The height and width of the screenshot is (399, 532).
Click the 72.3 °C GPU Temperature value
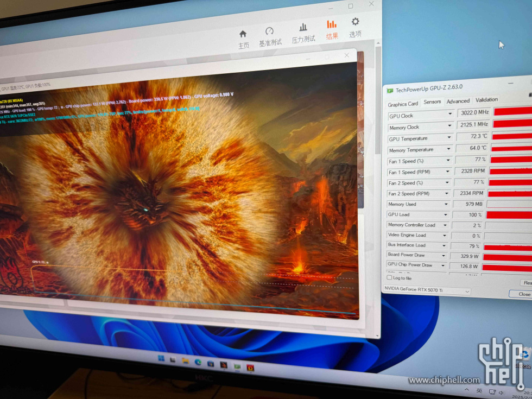[x=472, y=136]
